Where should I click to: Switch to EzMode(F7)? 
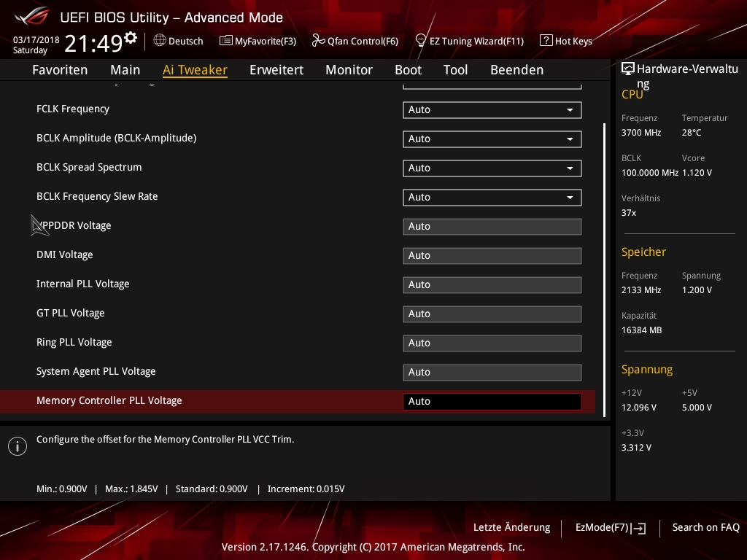tap(602, 528)
